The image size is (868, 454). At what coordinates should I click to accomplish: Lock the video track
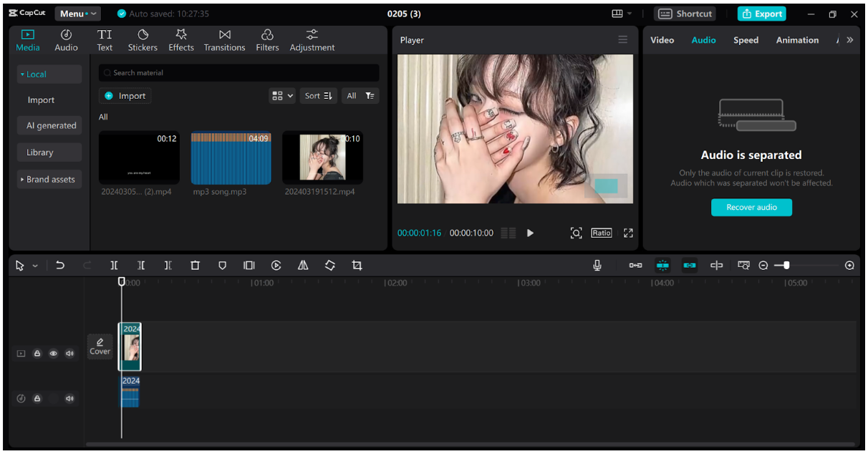[37, 354]
